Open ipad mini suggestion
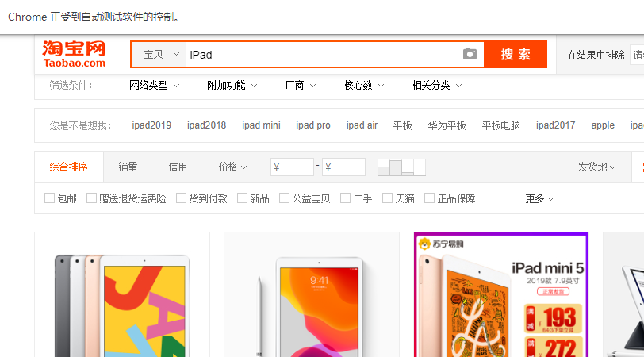This screenshot has height=357, width=644. tap(261, 125)
